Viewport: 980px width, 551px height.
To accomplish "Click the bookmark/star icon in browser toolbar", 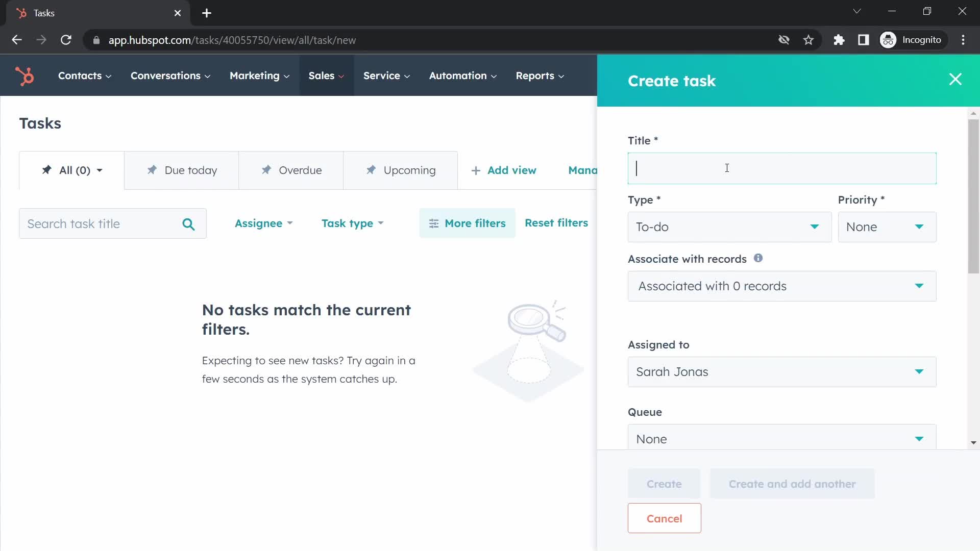I will (810, 40).
